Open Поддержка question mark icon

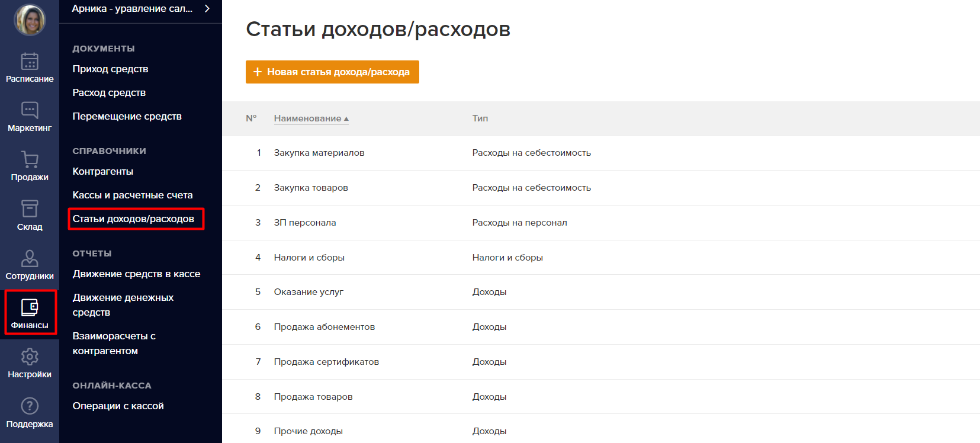tap(30, 406)
